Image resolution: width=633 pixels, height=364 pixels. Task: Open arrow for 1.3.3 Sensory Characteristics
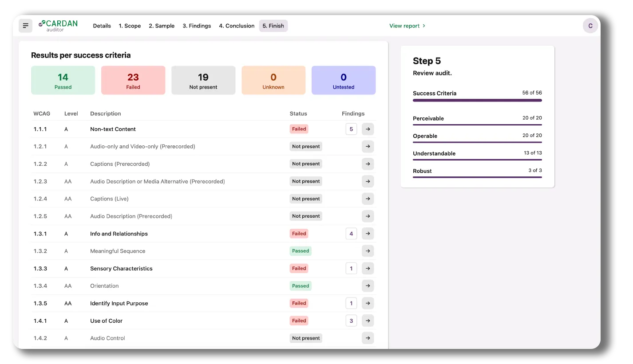368,268
